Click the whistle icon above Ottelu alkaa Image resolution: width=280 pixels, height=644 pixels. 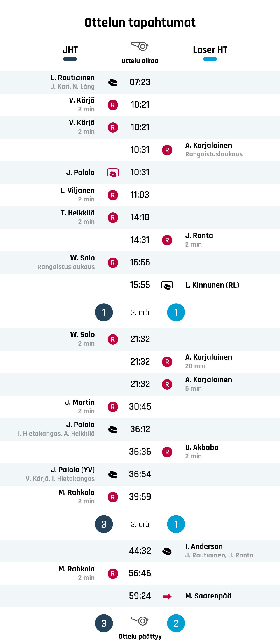click(140, 46)
